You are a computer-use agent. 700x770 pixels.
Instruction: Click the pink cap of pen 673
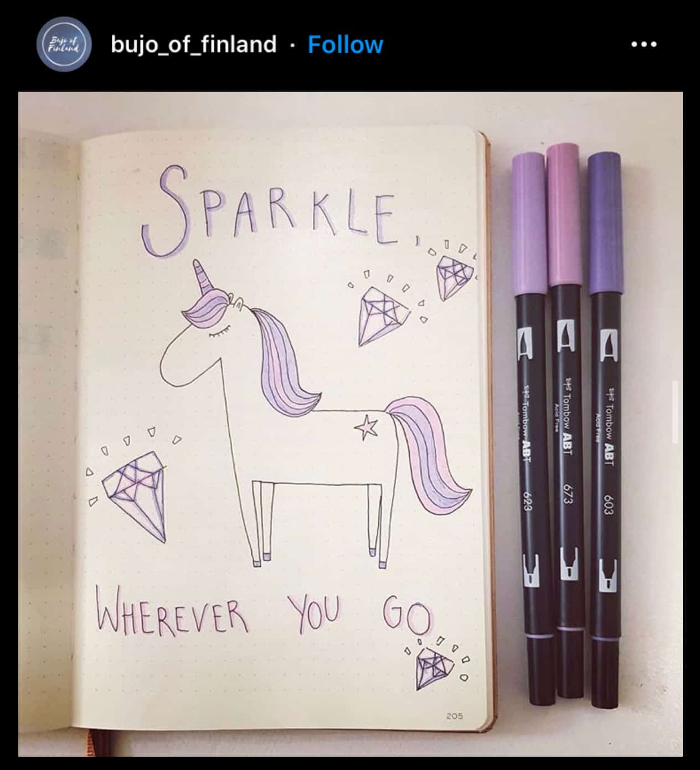pyautogui.click(x=564, y=215)
